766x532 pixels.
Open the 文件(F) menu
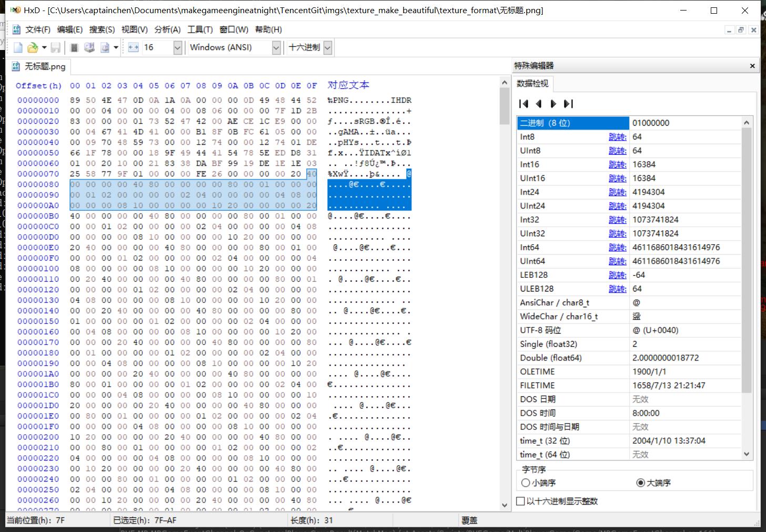(38, 29)
